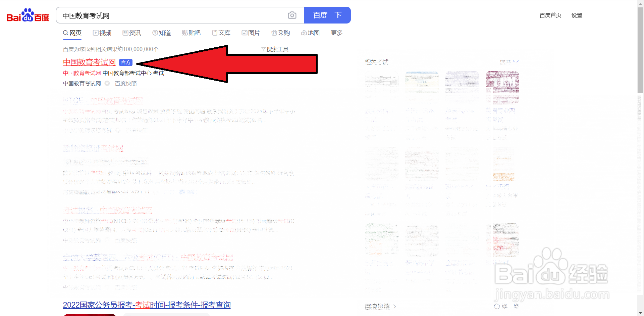Switch to the 贴吧 tab

coord(191,33)
